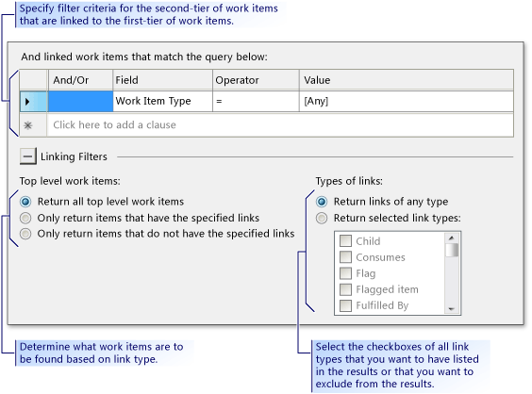This screenshot has height=394, width=532.
Task: Click the Operator column header
Action: 256,80
